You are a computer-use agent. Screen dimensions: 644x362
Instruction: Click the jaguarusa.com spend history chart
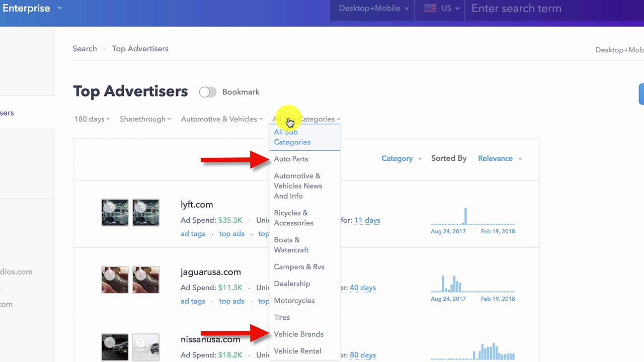473,284
